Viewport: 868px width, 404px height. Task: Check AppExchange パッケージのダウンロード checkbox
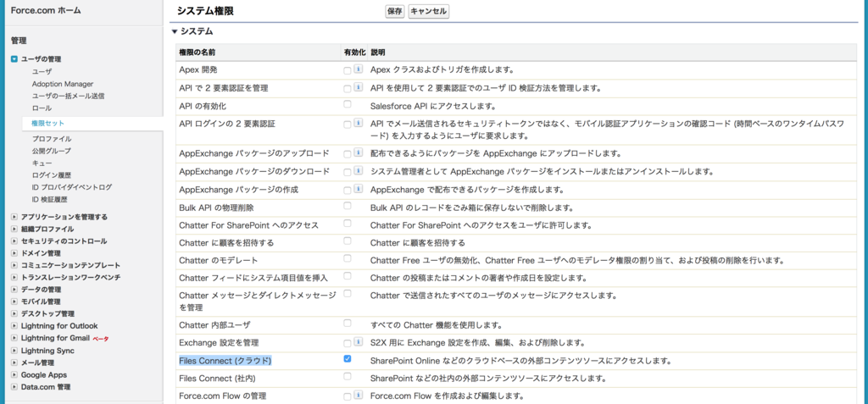click(347, 172)
